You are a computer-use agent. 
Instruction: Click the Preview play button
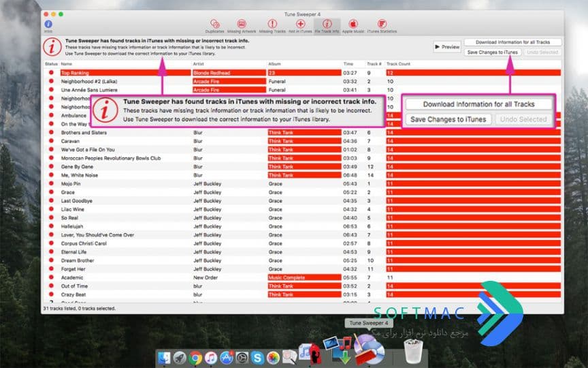point(447,47)
